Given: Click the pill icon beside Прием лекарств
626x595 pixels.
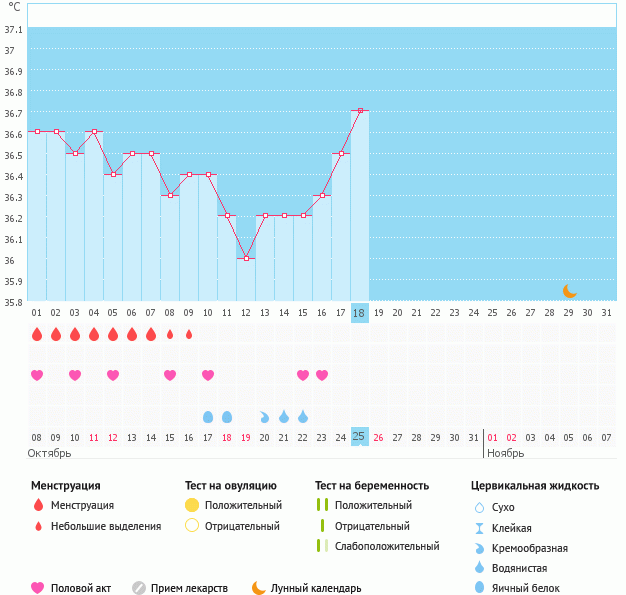Looking at the screenshot, I should click(139, 588).
